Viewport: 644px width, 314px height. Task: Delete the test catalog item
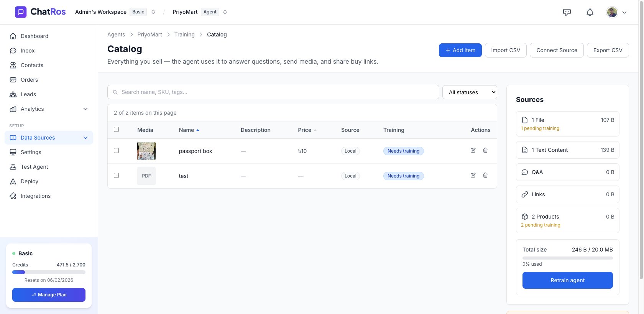click(485, 175)
